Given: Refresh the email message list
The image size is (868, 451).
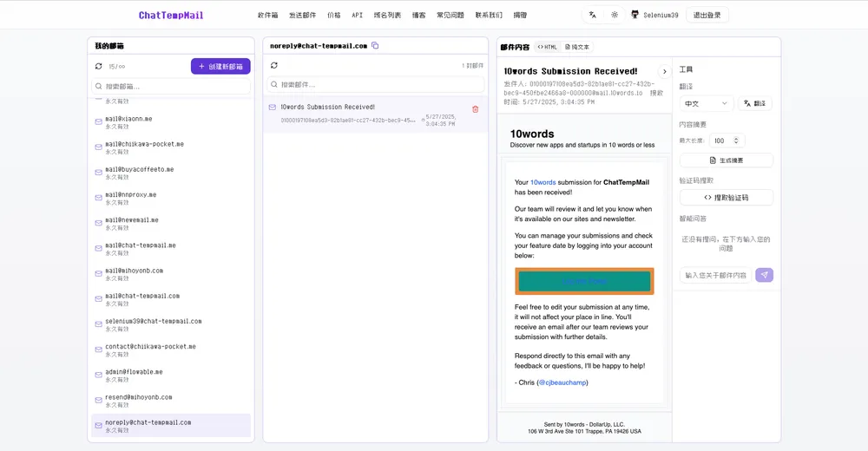Looking at the screenshot, I should [274, 65].
